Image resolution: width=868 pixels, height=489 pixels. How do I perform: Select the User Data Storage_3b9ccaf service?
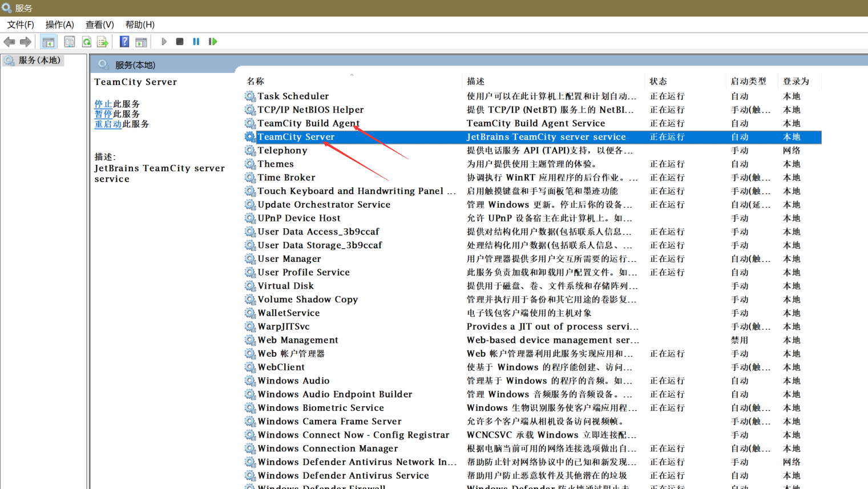(x=532, y=245)
